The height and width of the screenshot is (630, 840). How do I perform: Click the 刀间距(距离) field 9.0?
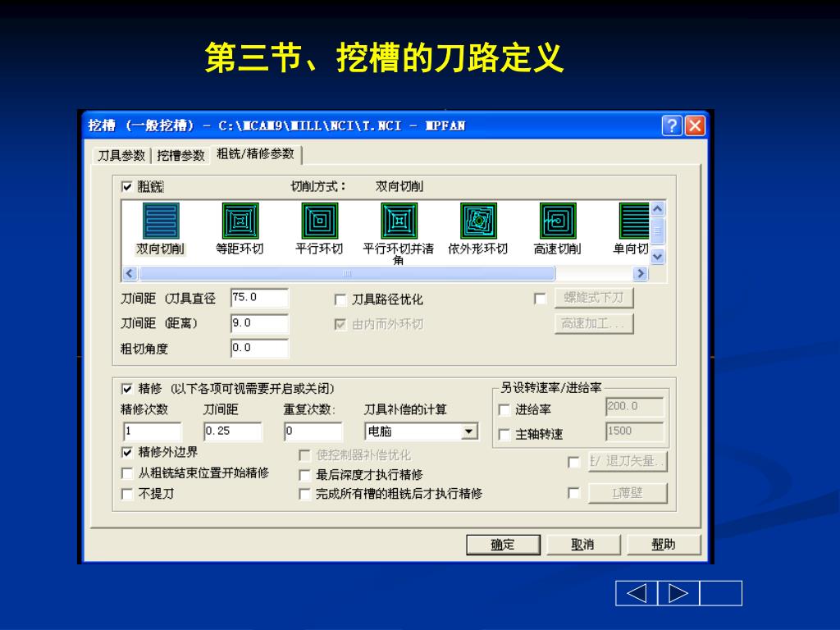pos(260,323)
